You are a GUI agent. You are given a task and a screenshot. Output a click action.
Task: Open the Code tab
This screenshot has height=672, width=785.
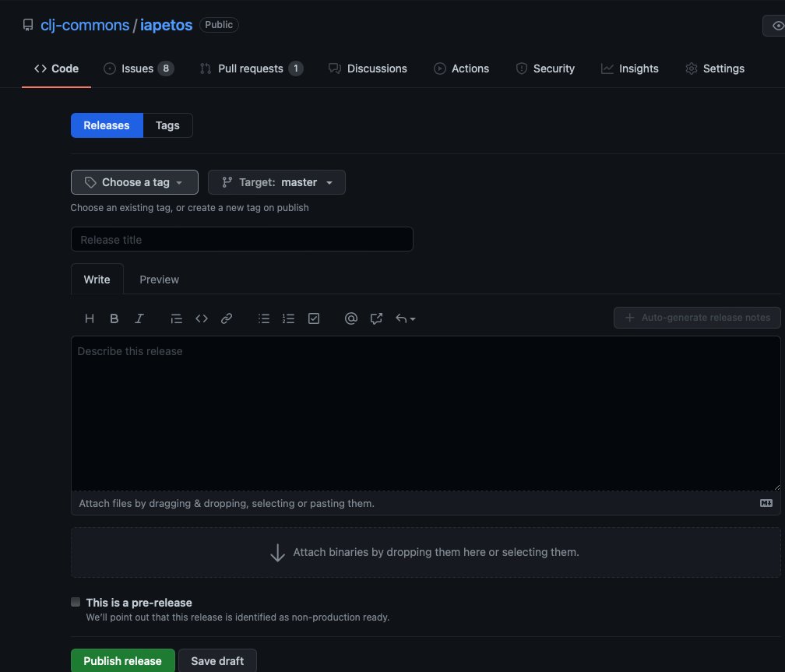point(56,69)
